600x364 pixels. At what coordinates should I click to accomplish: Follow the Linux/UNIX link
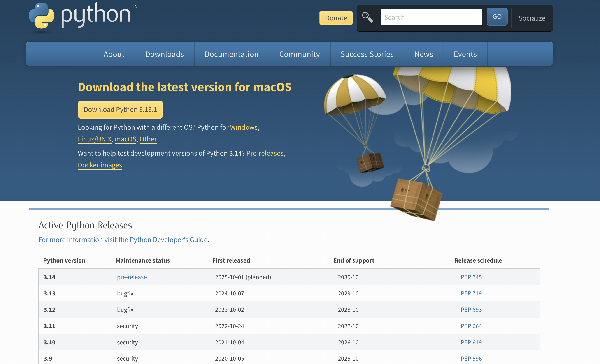tap(95, 139)
